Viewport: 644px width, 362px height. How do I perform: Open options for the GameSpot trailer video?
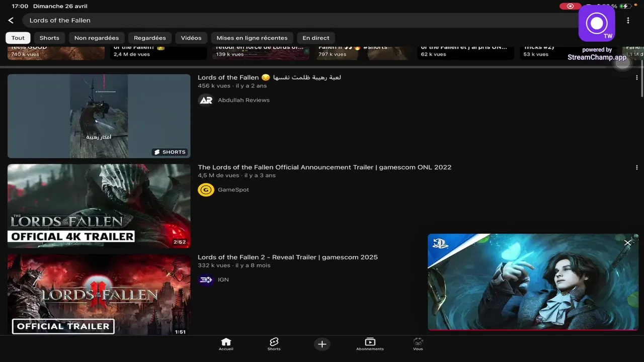pos(636,167)
